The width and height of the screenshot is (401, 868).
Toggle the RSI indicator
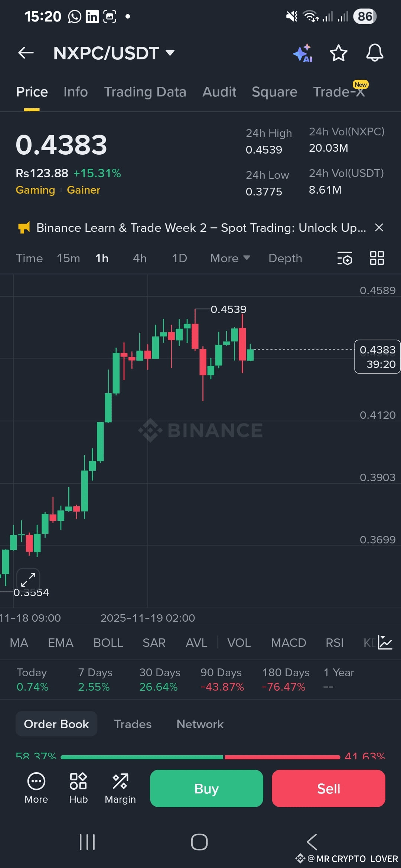[x=335, y=643]
